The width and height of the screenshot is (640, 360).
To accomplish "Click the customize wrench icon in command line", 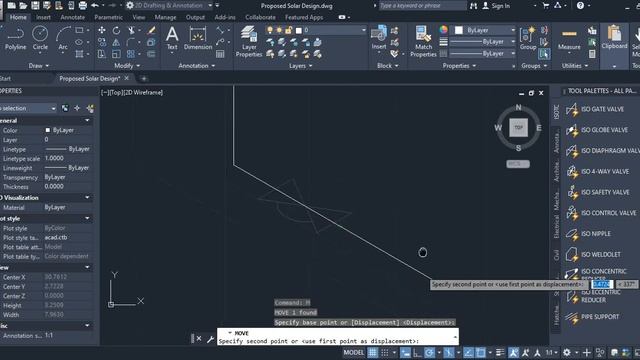I will coord(210,339).
